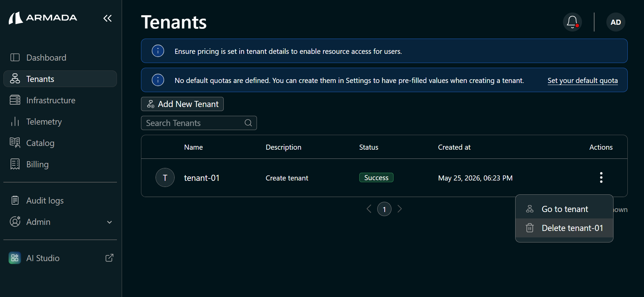
Task: Go to next page arrow
Action: (400, 209)
